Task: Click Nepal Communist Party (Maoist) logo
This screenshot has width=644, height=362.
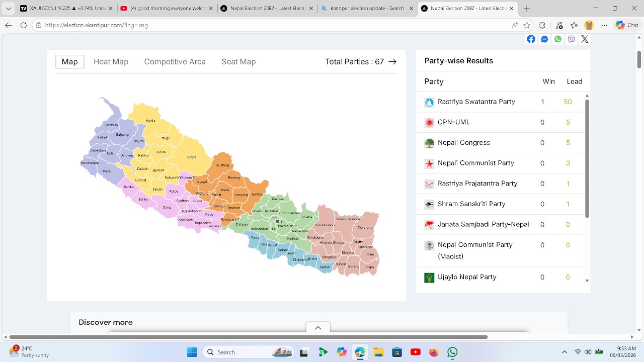Action: (429, 246)
